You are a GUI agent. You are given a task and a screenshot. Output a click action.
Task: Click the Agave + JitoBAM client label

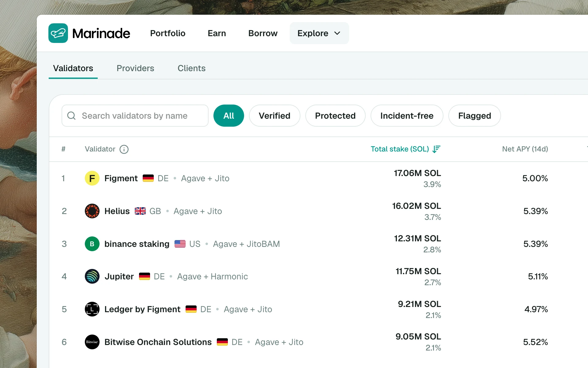tap(247, 244)
